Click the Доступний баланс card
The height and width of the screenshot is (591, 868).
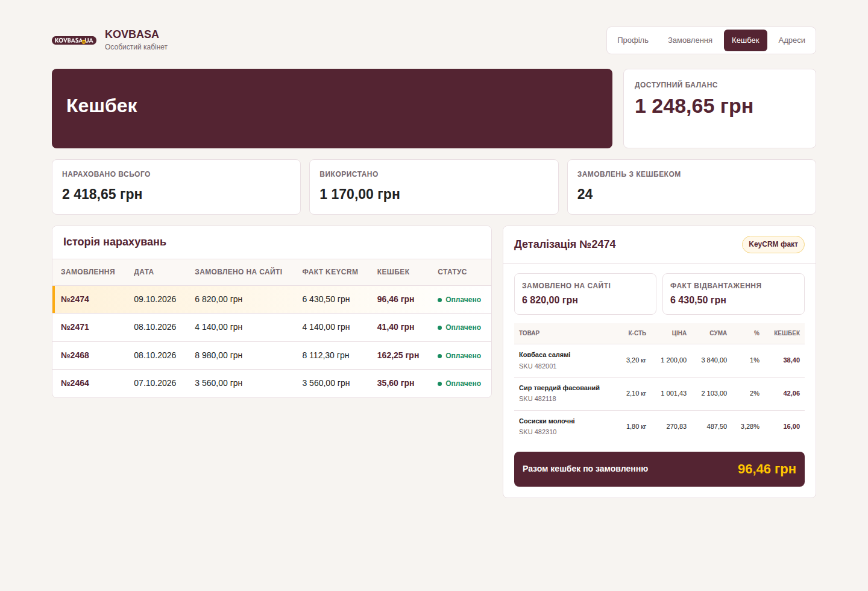[x=720, y=109]
